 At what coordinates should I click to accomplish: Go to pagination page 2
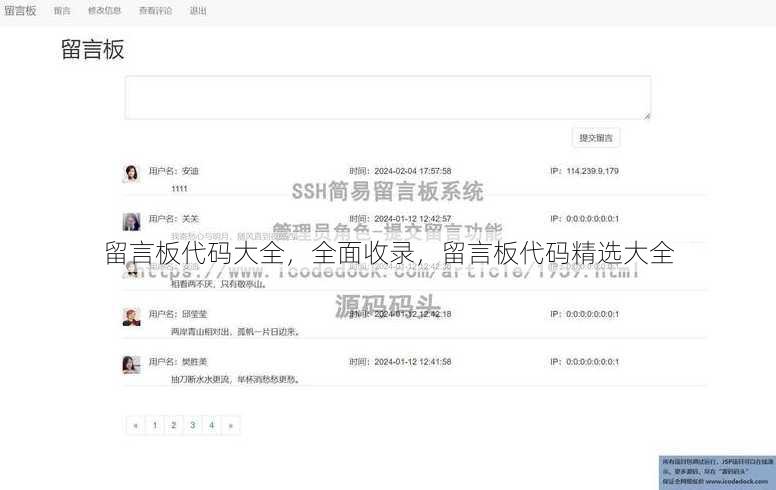(174, 425)
